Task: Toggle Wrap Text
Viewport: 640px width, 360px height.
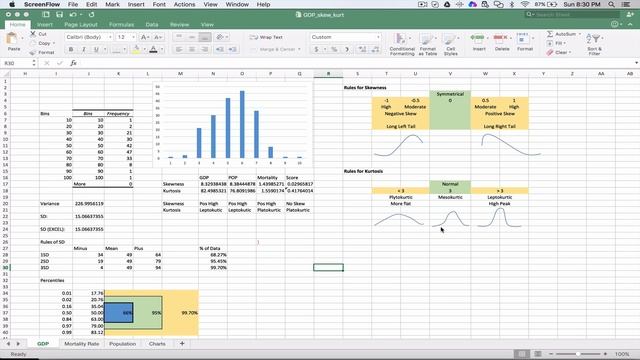Action: [x=266, y=37]
